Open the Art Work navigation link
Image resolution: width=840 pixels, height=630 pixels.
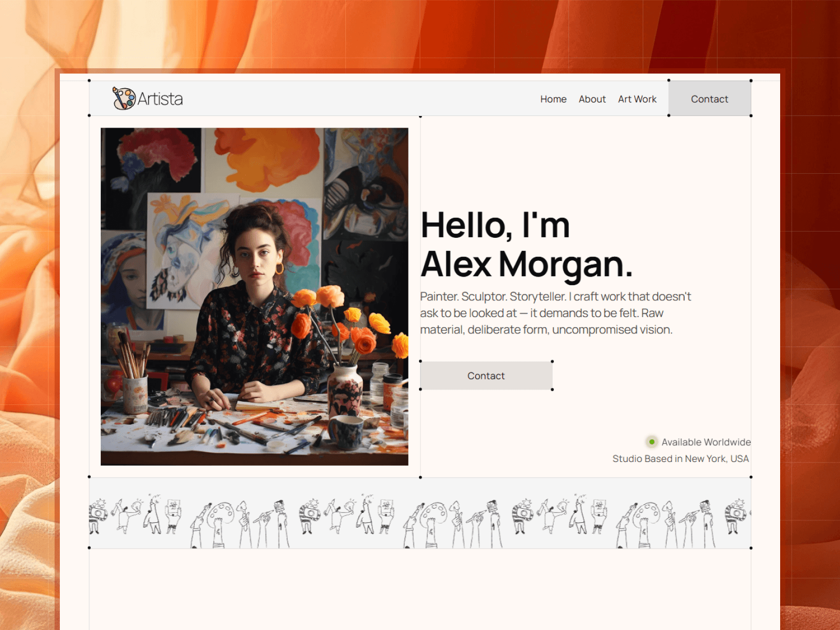click(637, 99)
